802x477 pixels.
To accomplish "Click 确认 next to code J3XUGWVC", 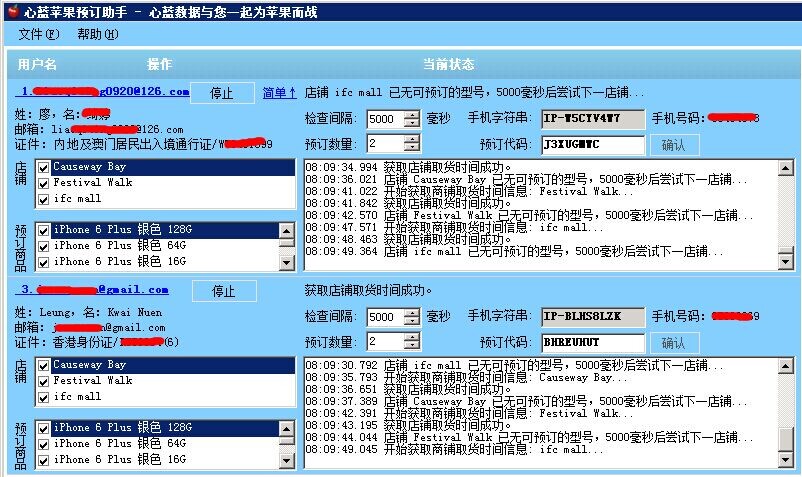I will tap(673, 145).
